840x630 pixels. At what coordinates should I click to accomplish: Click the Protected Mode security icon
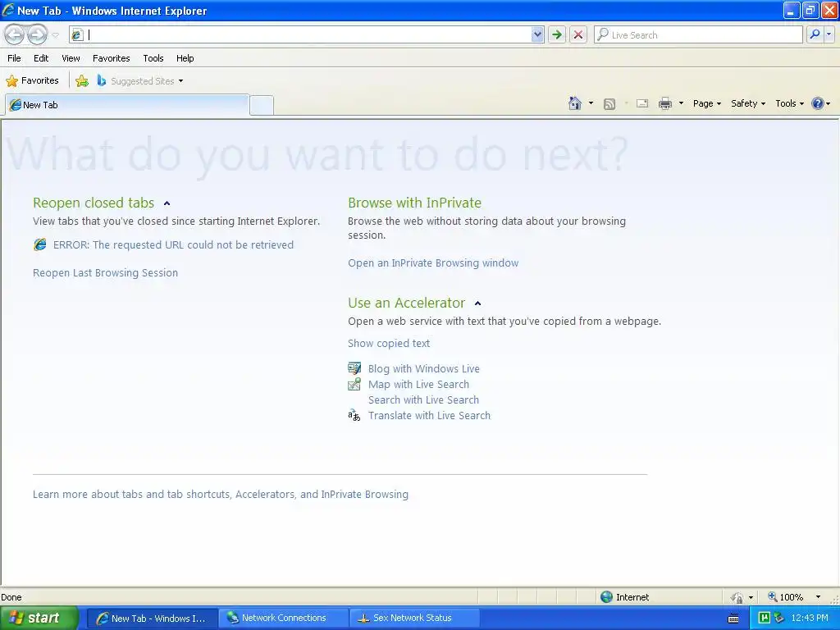[737, 597]
